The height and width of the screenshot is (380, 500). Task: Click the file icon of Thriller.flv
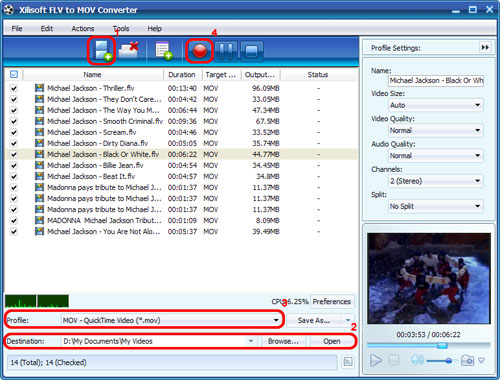click(x=39, y=88)
